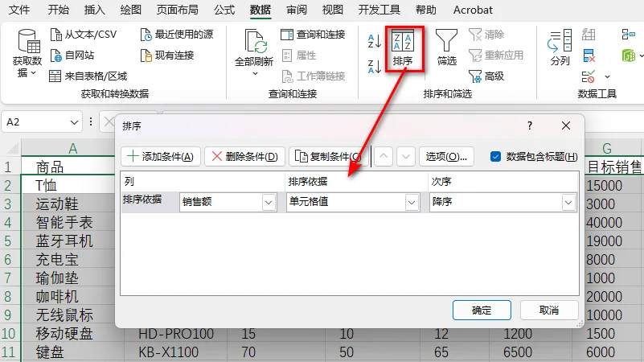Confirm sort with OK (确定)
The image size is (644, 362).
pos(482,311)
